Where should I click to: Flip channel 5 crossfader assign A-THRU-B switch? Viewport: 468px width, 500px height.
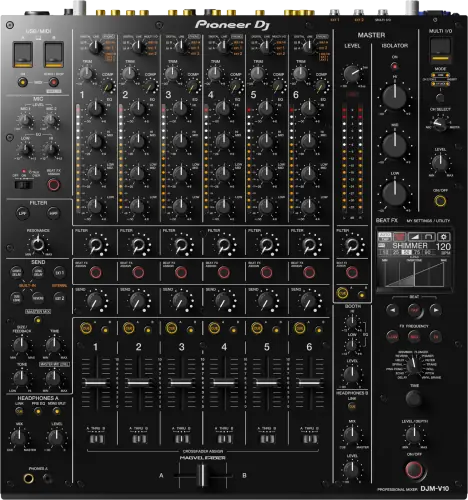267,439
